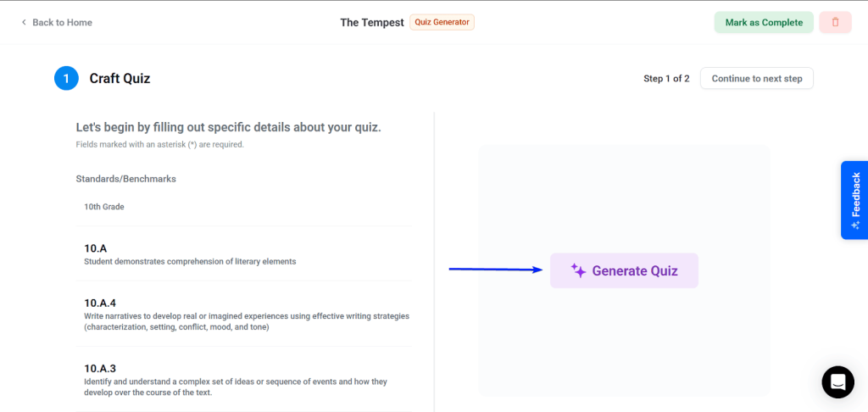Click the blue step 1 circle badge

pyautogui.click(x=66, y=79)
